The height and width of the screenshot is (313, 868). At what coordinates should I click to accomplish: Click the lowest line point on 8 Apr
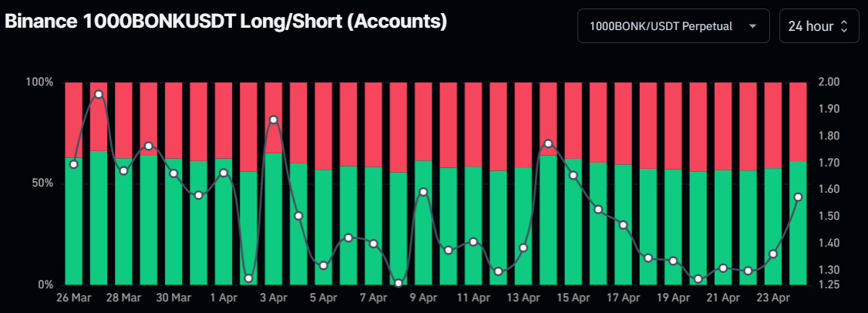399,283
